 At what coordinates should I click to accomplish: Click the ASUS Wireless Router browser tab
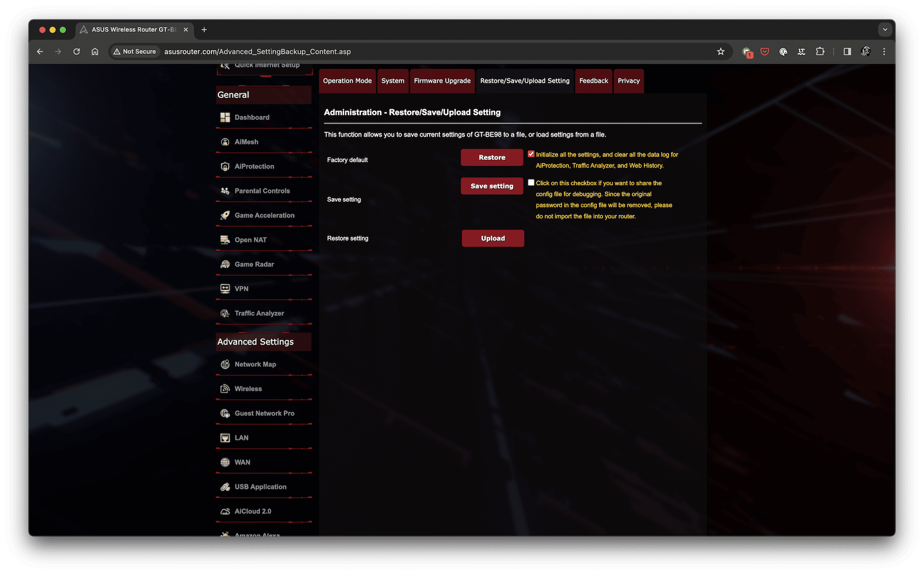(x=135, y=30)
